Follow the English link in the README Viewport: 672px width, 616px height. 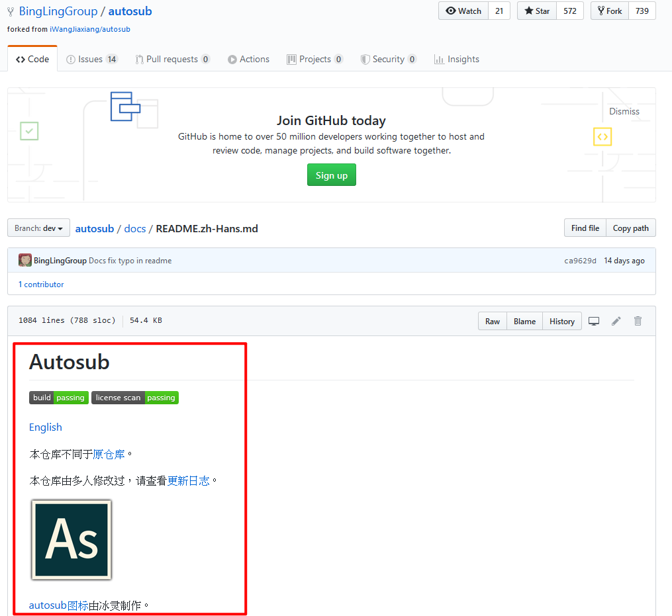click(x=45, y=427)
